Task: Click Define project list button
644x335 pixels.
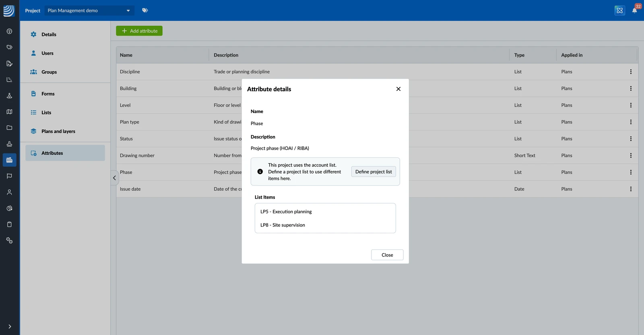Action: click(374, 172)
